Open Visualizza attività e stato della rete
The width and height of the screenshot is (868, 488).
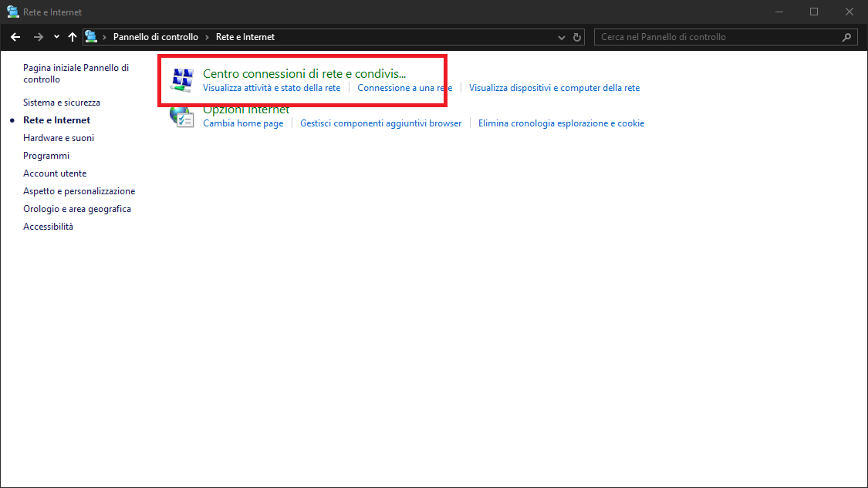tap(272, 88)
